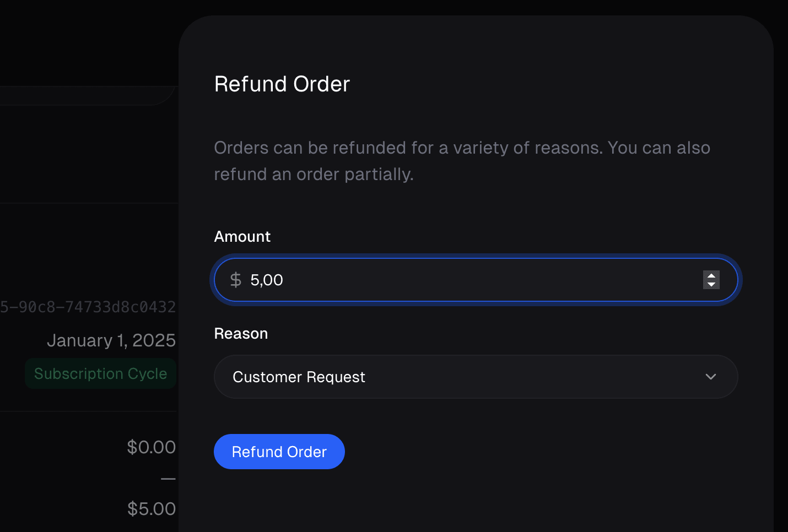Decrease amount with the down stepper arrow

point(711,284)
